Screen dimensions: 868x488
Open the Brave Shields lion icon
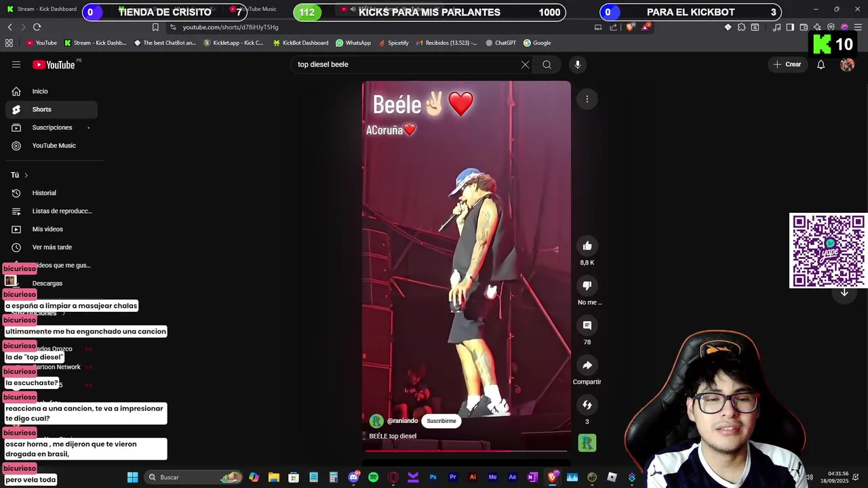pos(629,27)
